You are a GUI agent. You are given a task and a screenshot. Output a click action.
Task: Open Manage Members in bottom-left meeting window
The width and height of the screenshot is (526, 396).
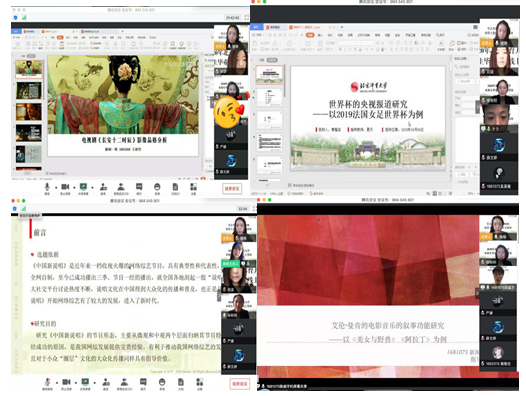(124, 384)
